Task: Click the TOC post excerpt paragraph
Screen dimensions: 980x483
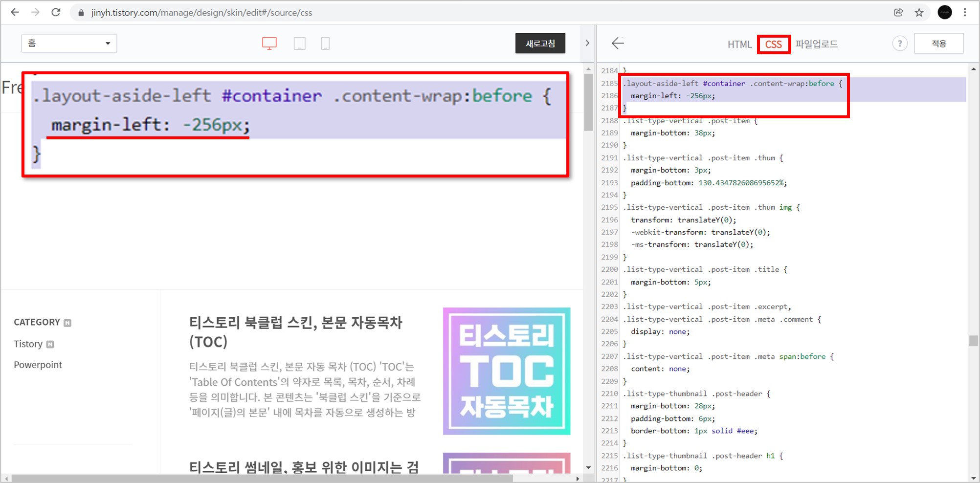Action: 305,390
